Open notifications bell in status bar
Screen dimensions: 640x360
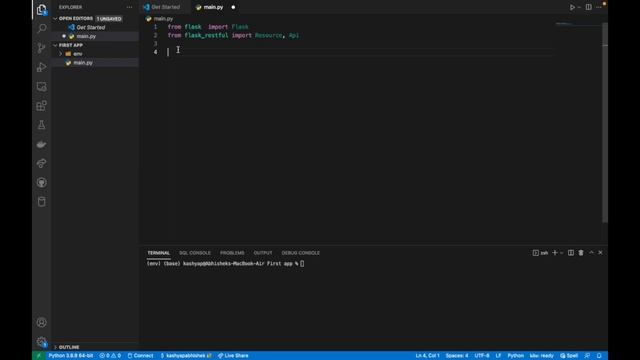(x=599, y=356)
